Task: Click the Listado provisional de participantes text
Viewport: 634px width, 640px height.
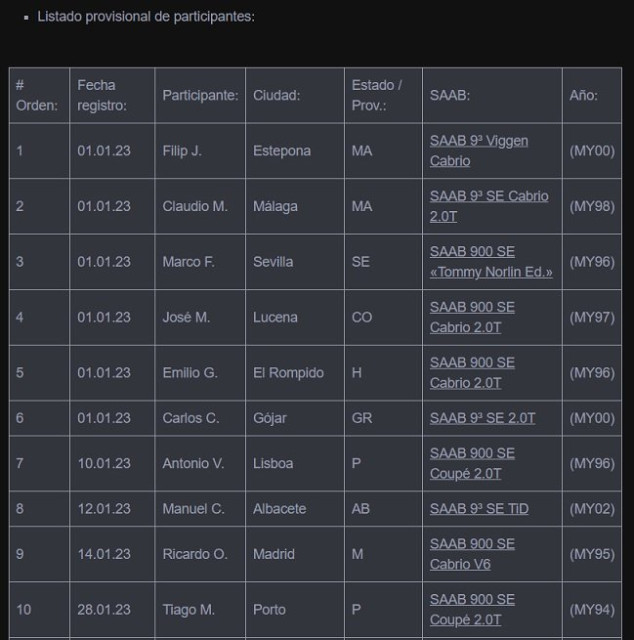Action: click(x=146, y=17)
